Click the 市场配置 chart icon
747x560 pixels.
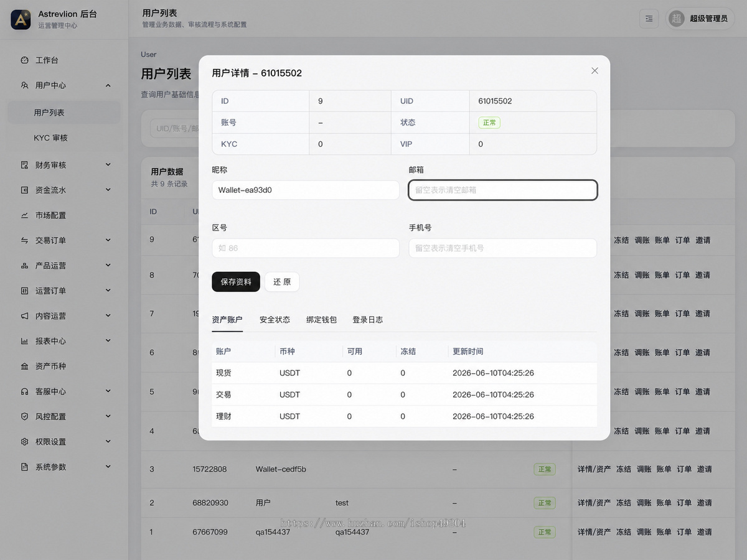(24, 215)
